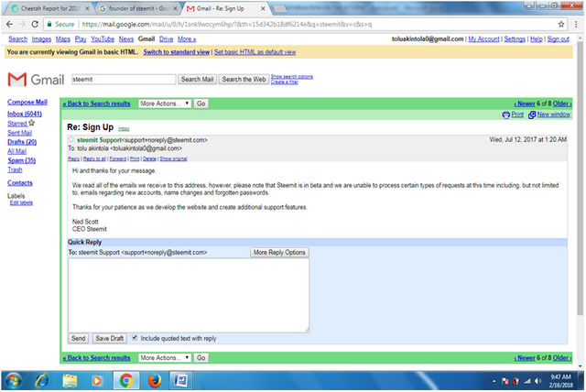The height and width of the screenshot is (392, 586).
Task: Open Chrome three-dot menu
Action: click(x=576, y=25)
